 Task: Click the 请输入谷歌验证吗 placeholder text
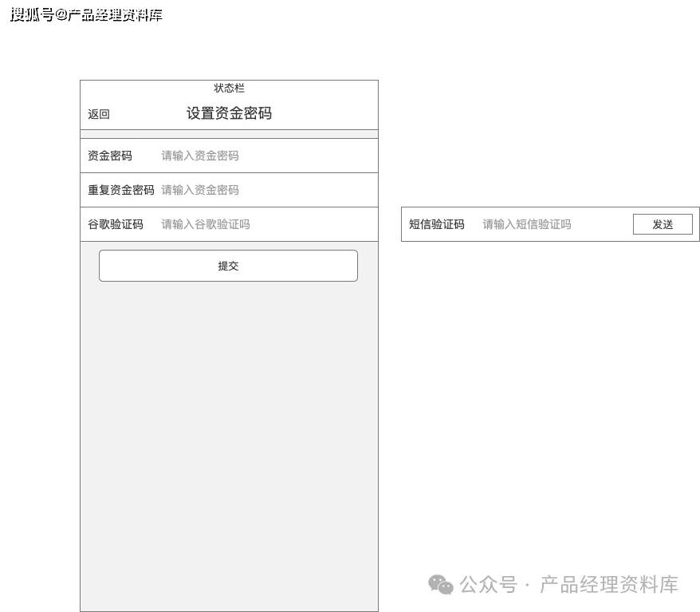tap(205, 224)
